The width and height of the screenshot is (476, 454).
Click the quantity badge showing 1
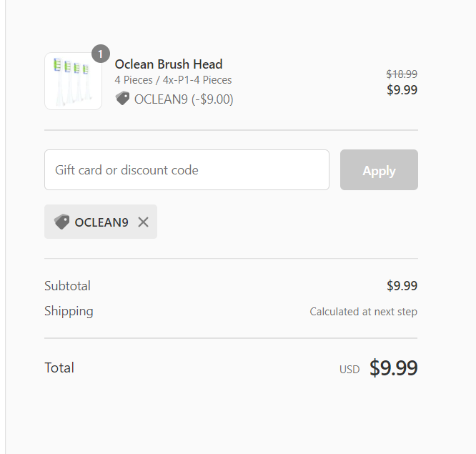(101, 54)
